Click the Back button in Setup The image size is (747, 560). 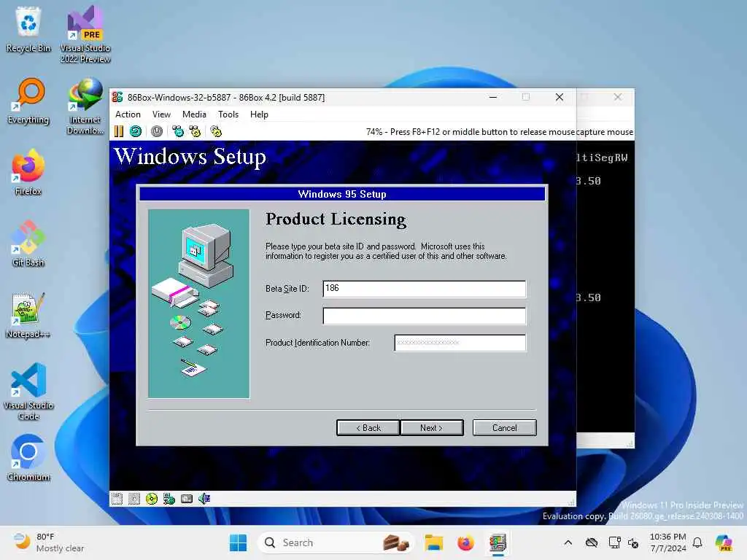point(368,427)
